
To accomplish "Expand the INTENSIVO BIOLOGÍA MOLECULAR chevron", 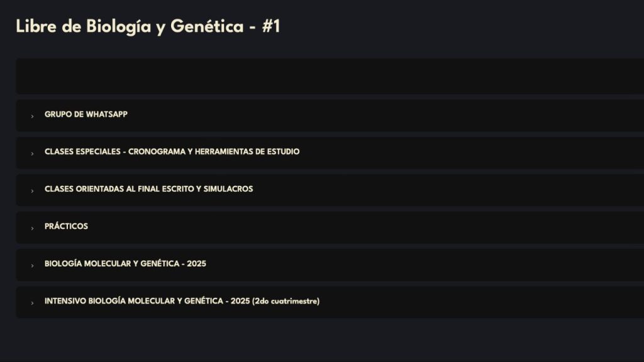I will (x=32, y=302).
